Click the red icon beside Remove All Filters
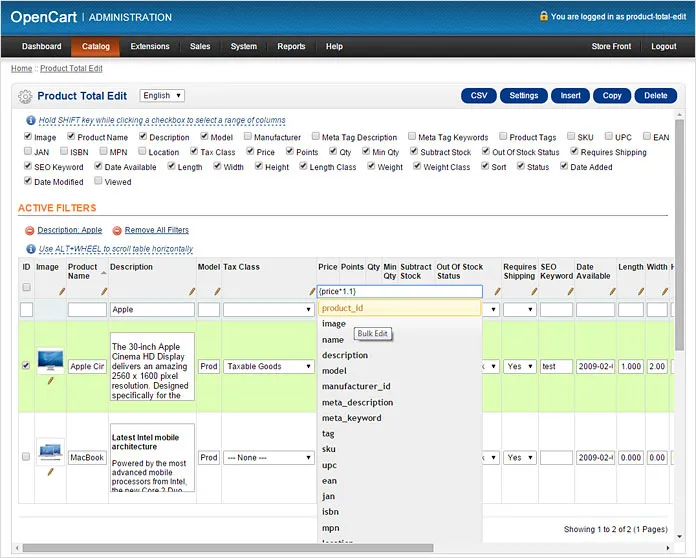Image resolution: width=696 pixels, height=558 pixels. point(117,230)
